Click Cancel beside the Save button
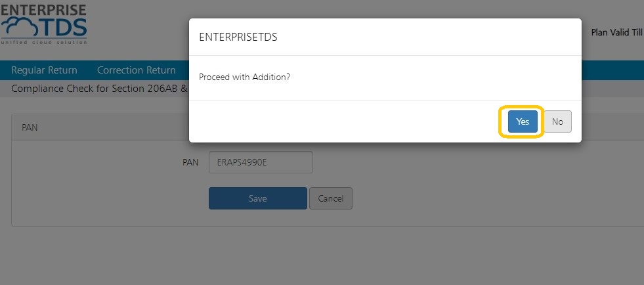The height and width of the screenshot is (285, 644). point(331,198)
